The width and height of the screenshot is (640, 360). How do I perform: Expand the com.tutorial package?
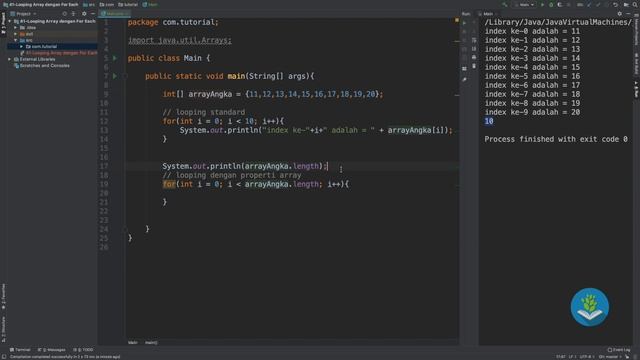[x=22, y=47]
